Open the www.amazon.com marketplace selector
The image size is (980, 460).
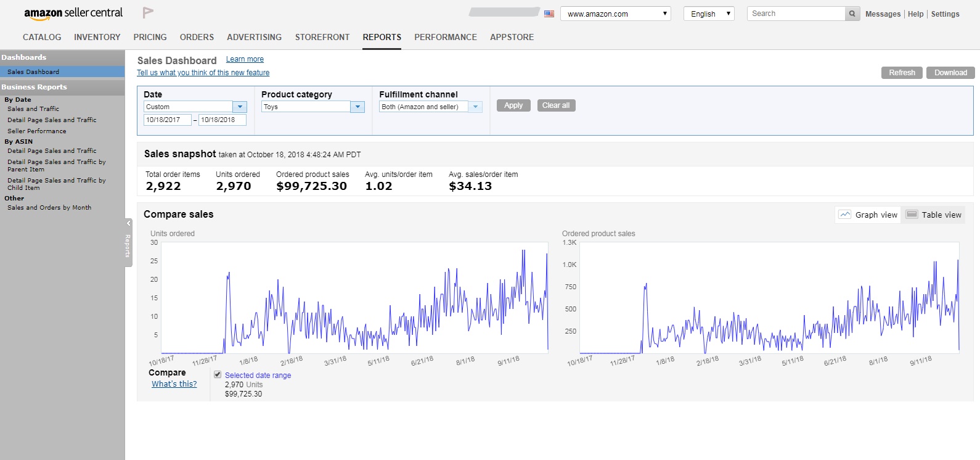click(616, 14)
